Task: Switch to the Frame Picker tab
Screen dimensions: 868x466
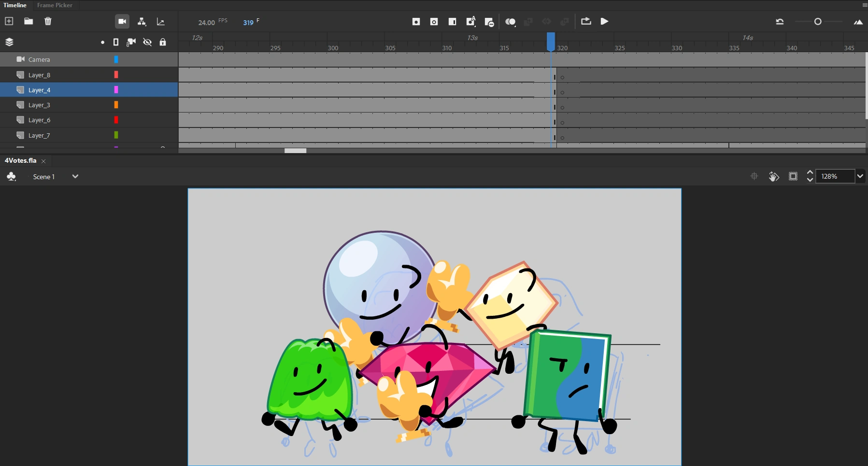Action: pos(55,5)
